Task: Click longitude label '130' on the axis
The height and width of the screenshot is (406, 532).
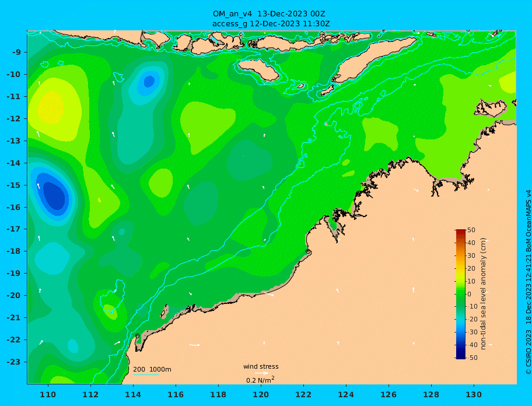Action: click(x=474, y=394)
